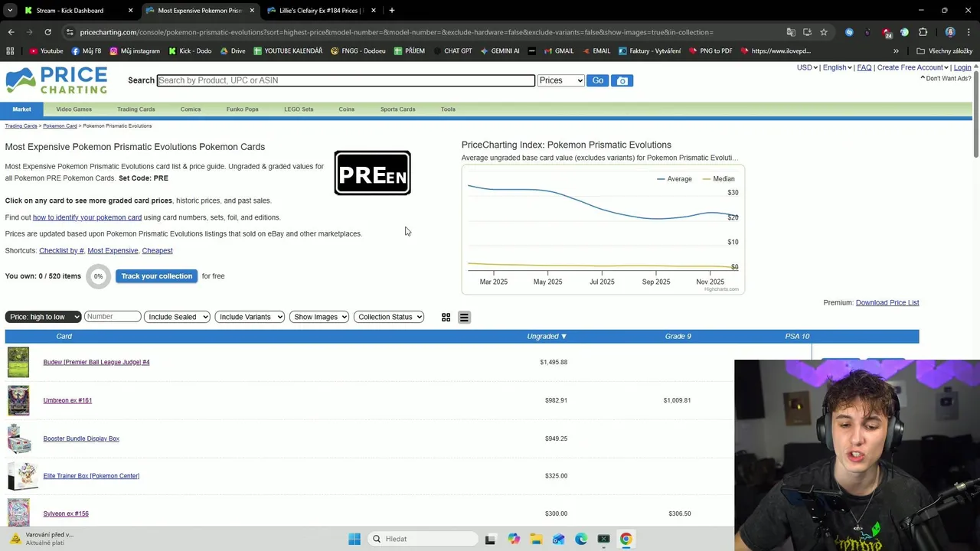The image size is (980, 551).
Task: Click the Windows taskbar Hledat search box
Action: 424,539
